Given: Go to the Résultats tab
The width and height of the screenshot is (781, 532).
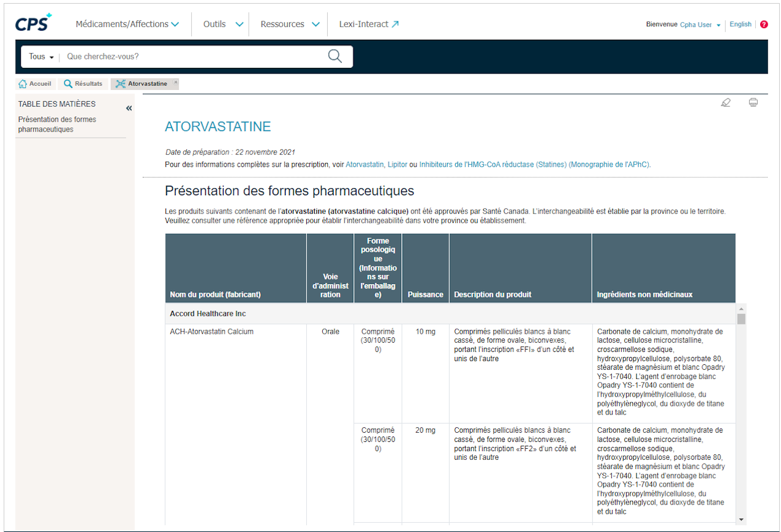Looking at the screenshot, I should [x=83, y=84].
